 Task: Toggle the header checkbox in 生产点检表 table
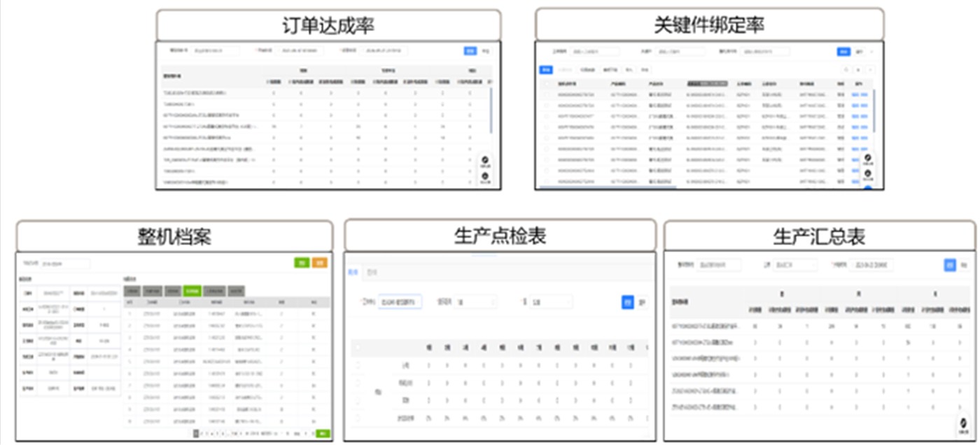click(x=358, y=347)
